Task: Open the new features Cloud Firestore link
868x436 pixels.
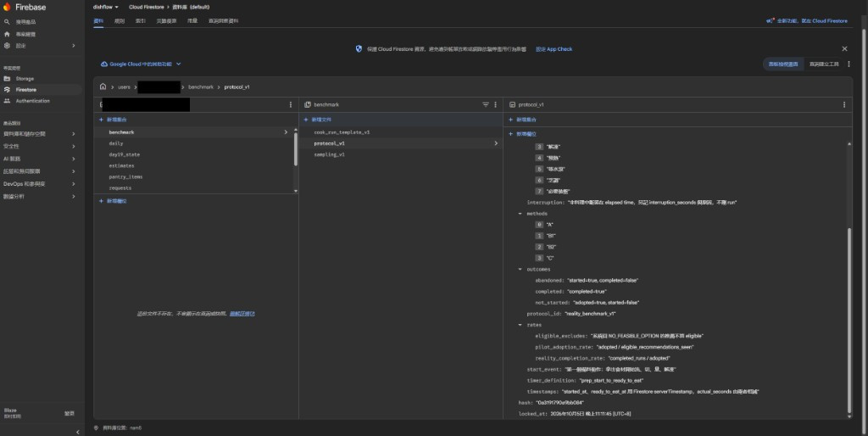Action: pyautogui.click(x=812, y=21)
